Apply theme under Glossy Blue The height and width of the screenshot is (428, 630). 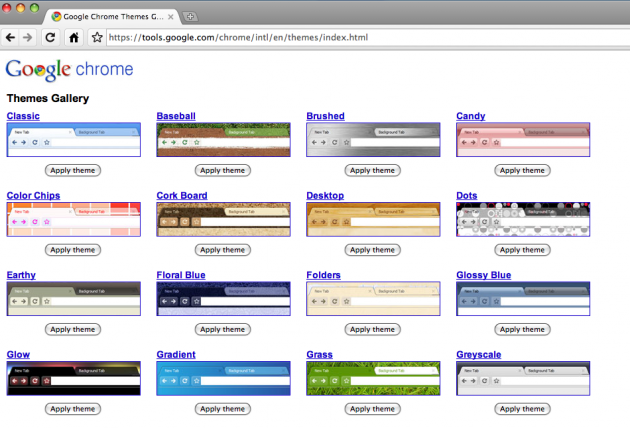[522, 330]
